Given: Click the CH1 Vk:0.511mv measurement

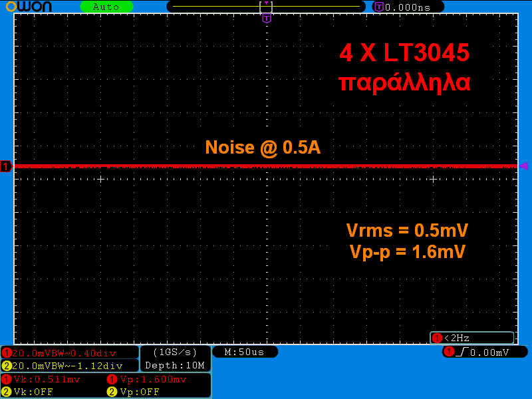Looking at the screenshot, I should [x=46, y=379].
